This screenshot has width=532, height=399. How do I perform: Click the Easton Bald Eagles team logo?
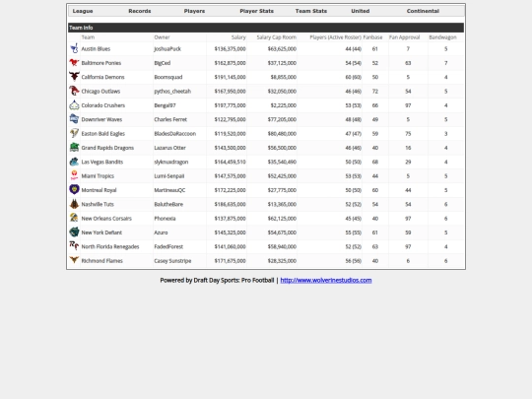pyautogui.click(x=74, y=133)
